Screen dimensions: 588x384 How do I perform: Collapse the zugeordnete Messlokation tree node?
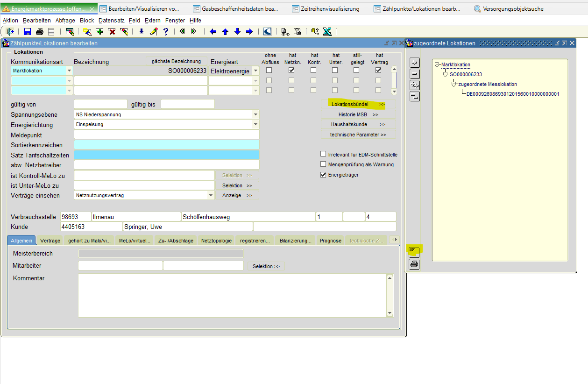point(453,84)
